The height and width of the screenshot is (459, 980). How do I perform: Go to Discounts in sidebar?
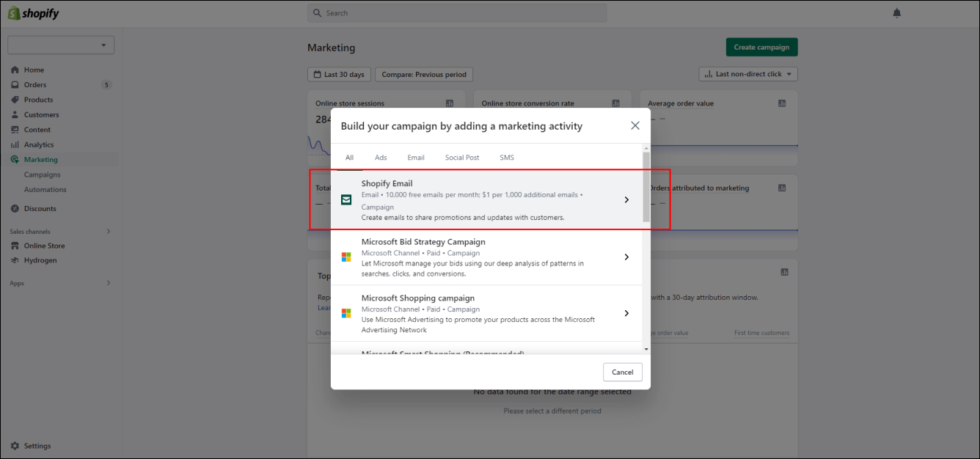coord(40,209)
